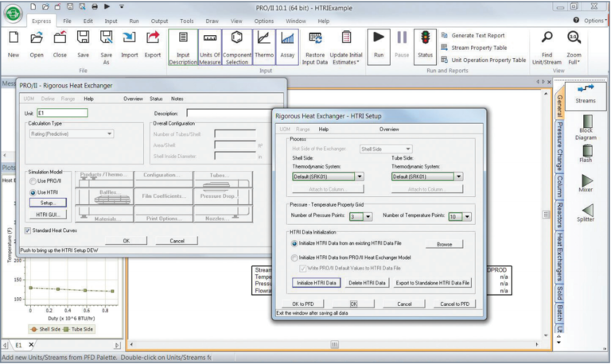Click the PFD horizontal scrollbar thumb

[x=334, y=345]
